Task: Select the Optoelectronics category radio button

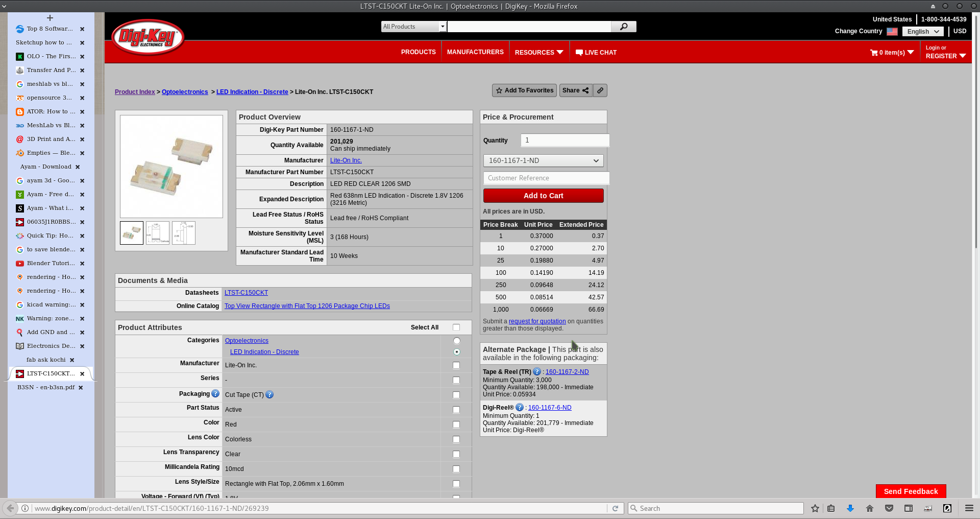Action: click(457, 341)
